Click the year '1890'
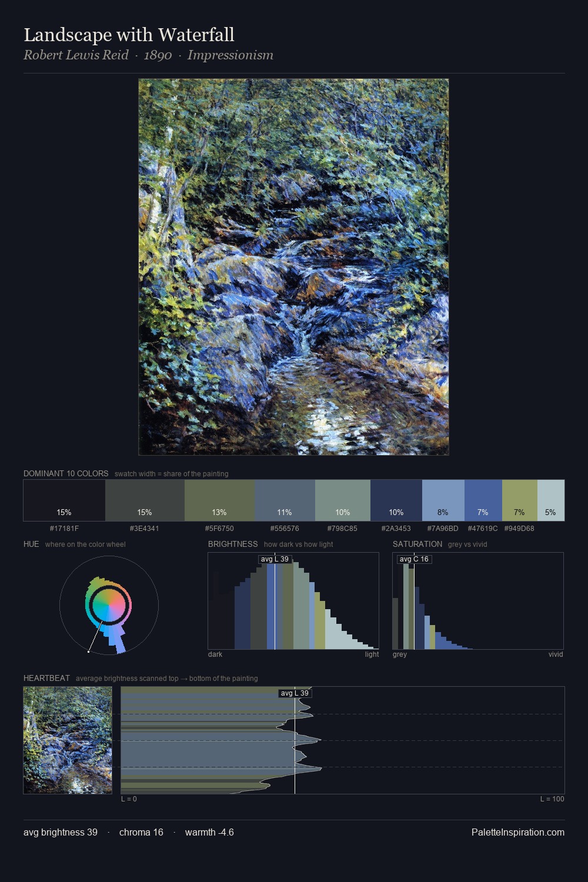 (x=158, y=55)
